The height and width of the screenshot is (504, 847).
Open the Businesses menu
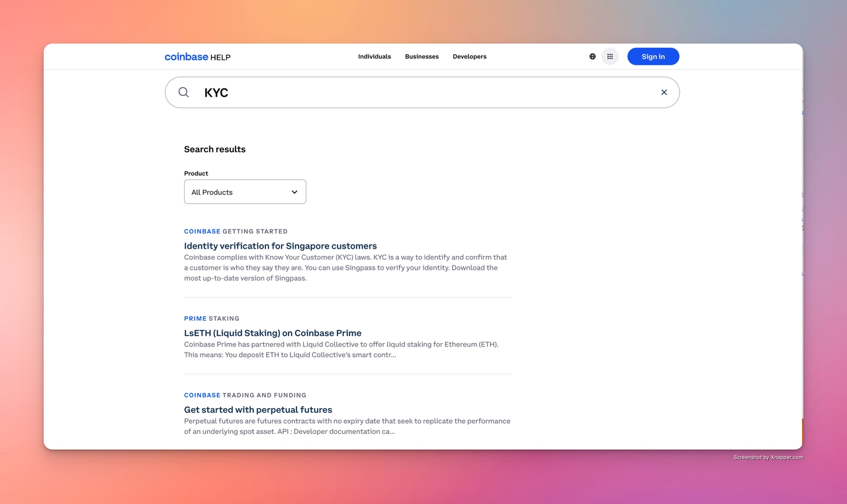point(422,57)
